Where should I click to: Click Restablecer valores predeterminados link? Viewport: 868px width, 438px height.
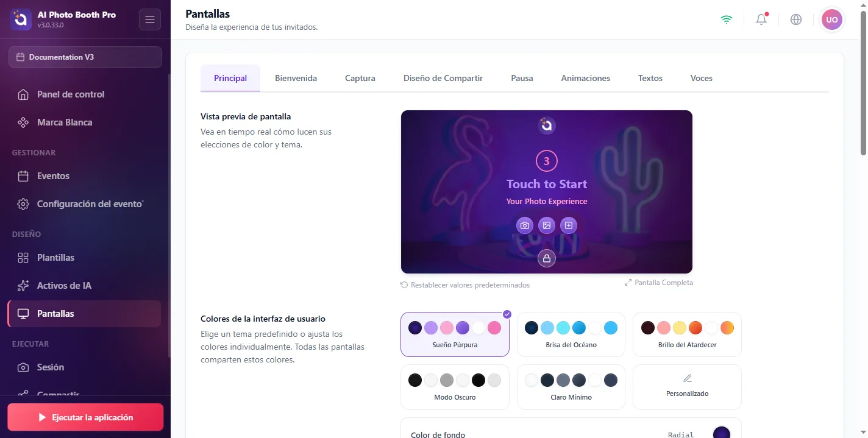pyautogui.click(x=465, y=285)
